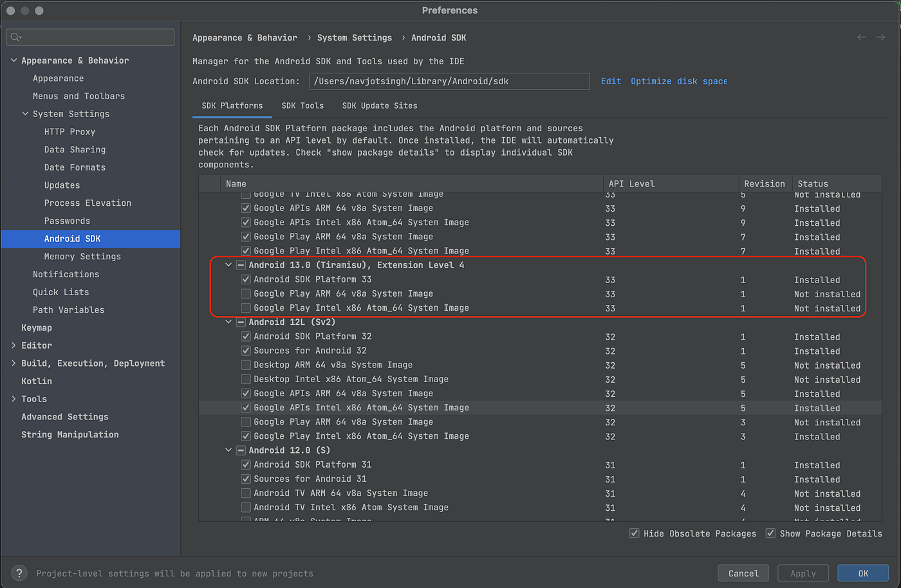Click the Apply button
The height and width of the screenshot is (588, 901).
click(x=803, y=573)
